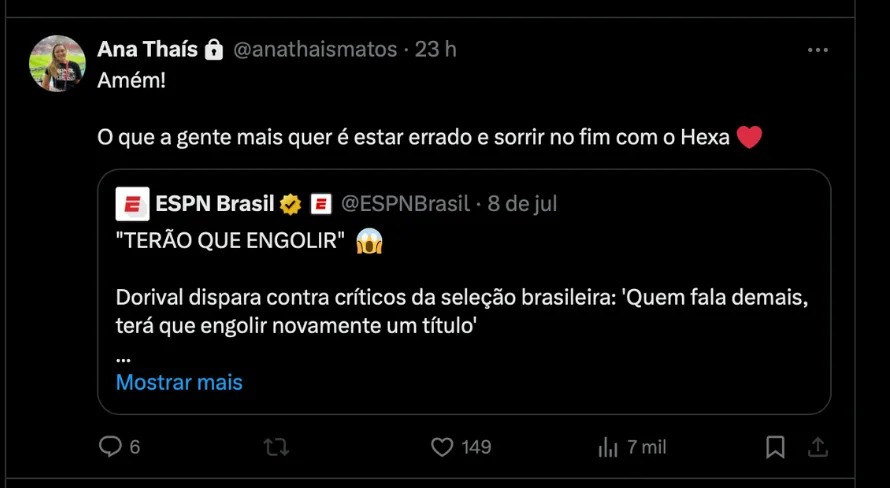Click the reply comment bubble icon
Image resolution: width=890 pixels, height=488 pixels.
click(110, 447)
